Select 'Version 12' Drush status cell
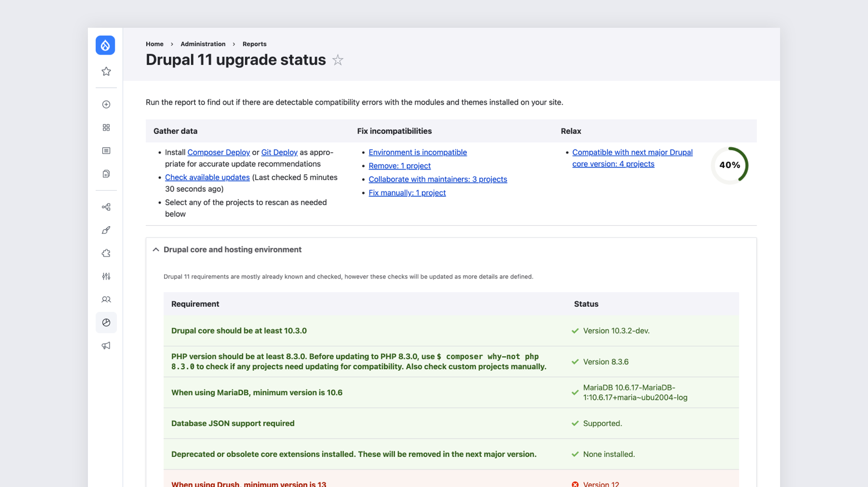This screenshot has width=868, height=487. coord(601,484)
